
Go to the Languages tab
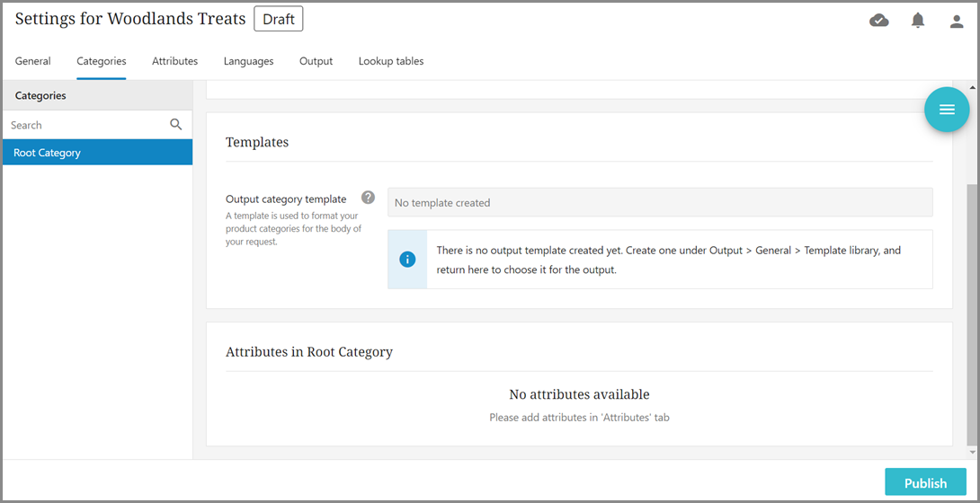(248, 61)
